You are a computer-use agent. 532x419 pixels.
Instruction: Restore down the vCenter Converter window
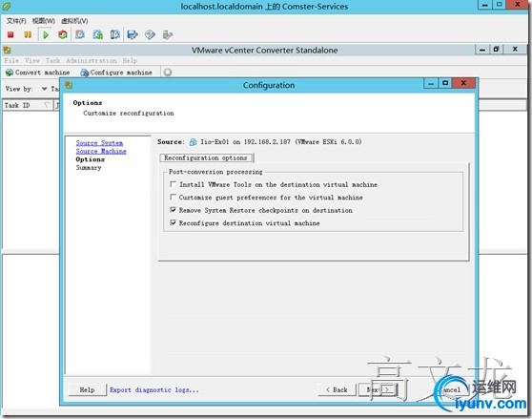coord(496,50)
